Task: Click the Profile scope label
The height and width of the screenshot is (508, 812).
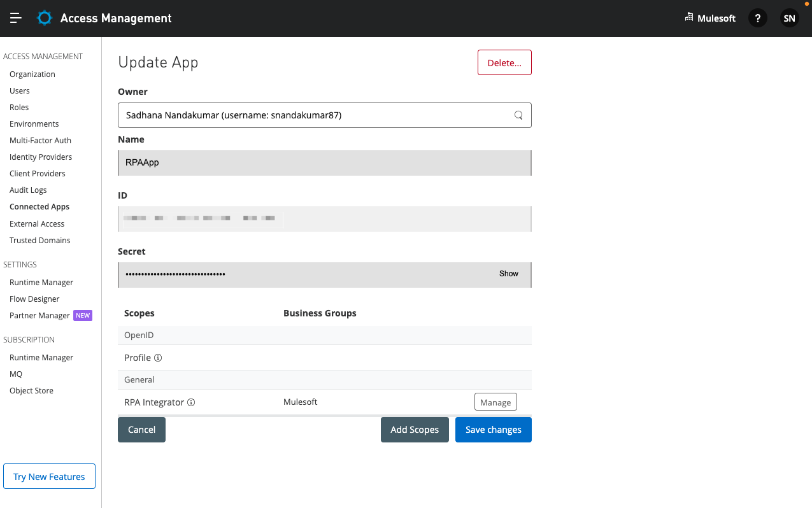Action: [x=138, y=358]
